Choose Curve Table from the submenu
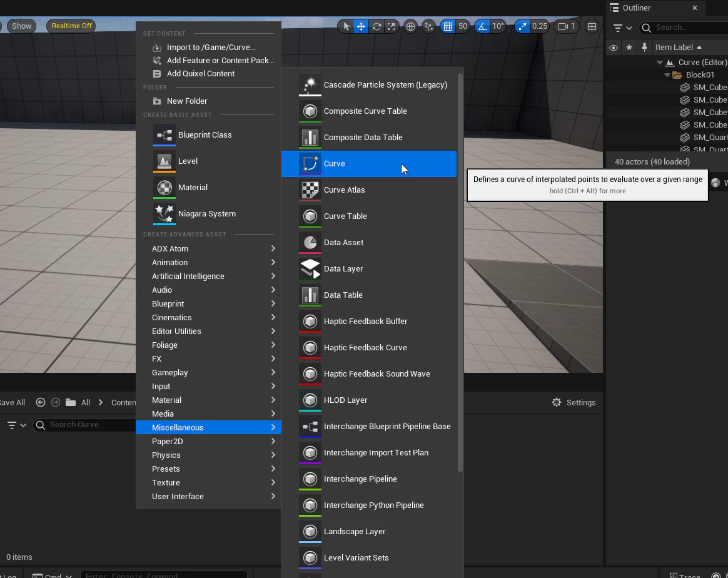Screen dimensions: 728x578 369,216
